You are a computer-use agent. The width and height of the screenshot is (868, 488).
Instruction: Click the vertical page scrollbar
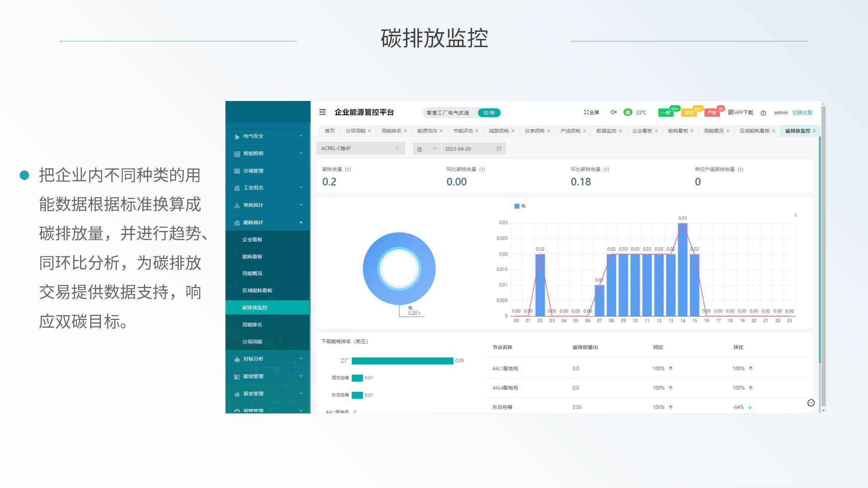click(x=823, y=258)
